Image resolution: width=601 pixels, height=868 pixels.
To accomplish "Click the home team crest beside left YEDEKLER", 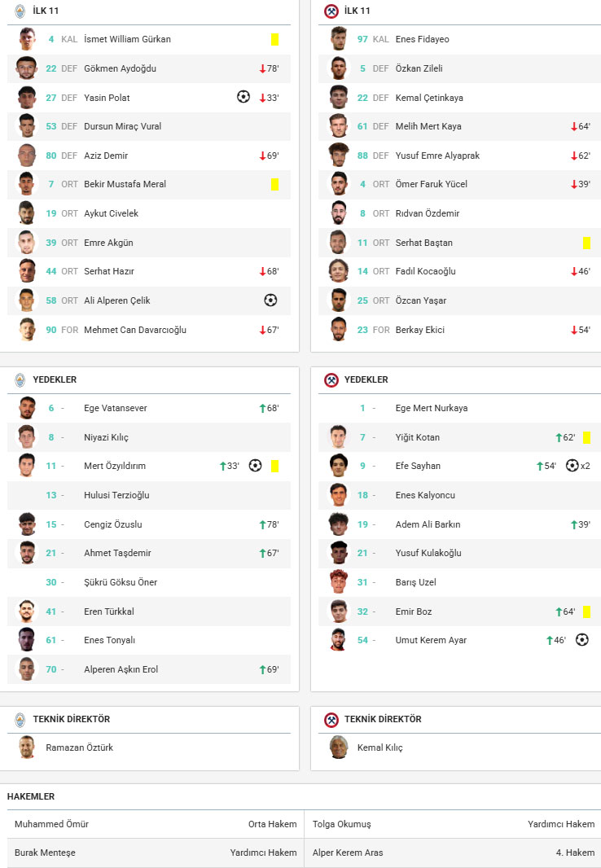I will (x=20, y=380).
